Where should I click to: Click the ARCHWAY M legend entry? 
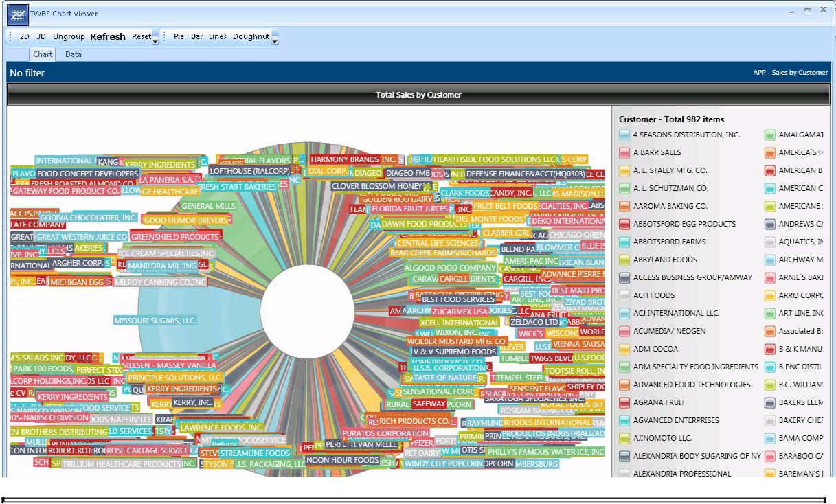795,260
